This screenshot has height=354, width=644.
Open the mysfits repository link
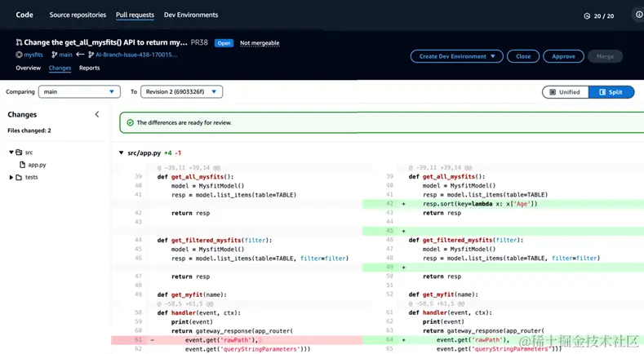pos(33,55)
